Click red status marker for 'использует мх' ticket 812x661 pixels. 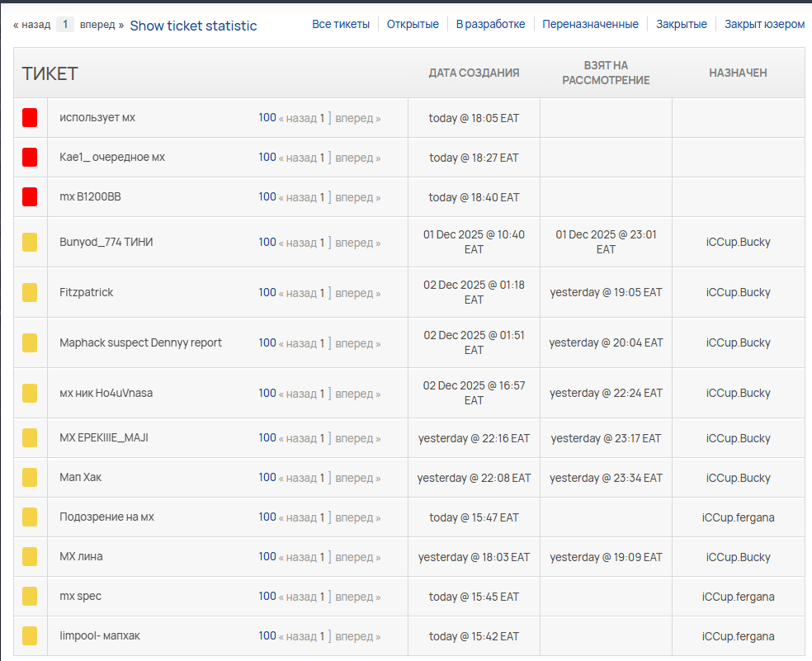pos(30,118)
